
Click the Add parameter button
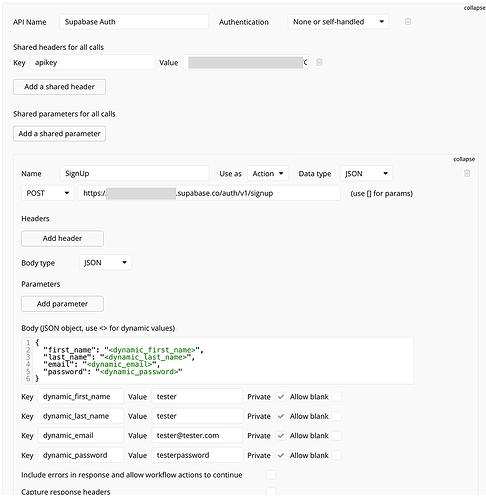(62, 304)
